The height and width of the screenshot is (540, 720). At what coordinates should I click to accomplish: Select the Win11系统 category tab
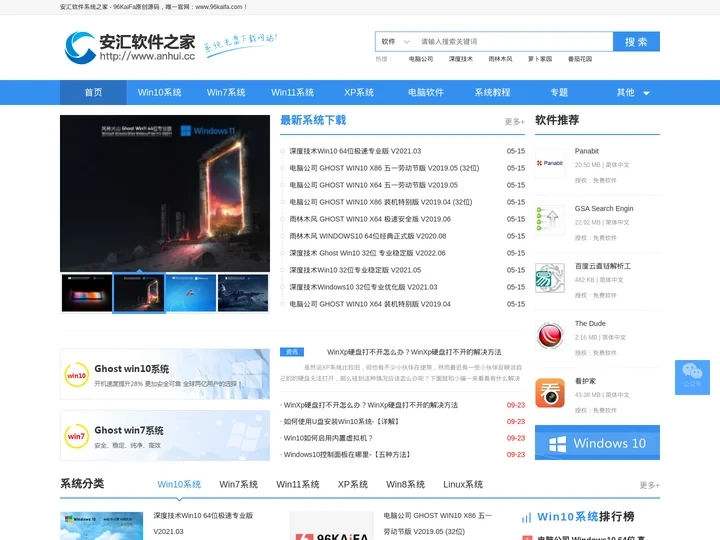point(298,484)
